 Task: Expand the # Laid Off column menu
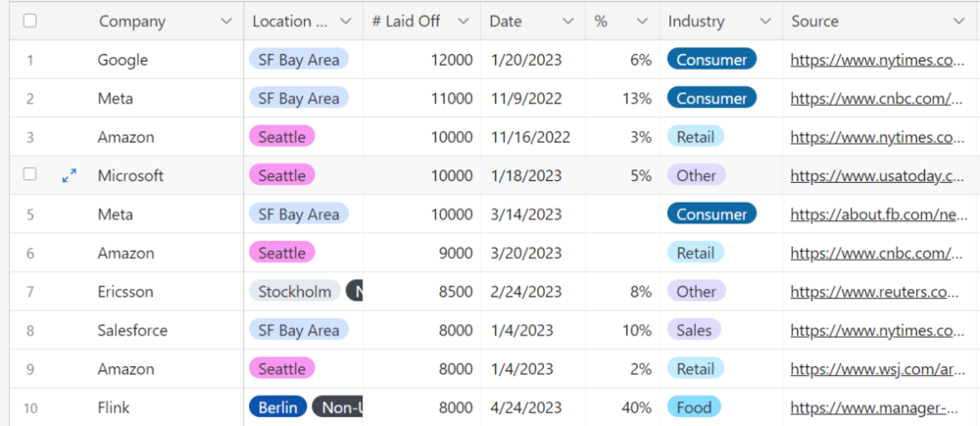click(x=464, y=21)
